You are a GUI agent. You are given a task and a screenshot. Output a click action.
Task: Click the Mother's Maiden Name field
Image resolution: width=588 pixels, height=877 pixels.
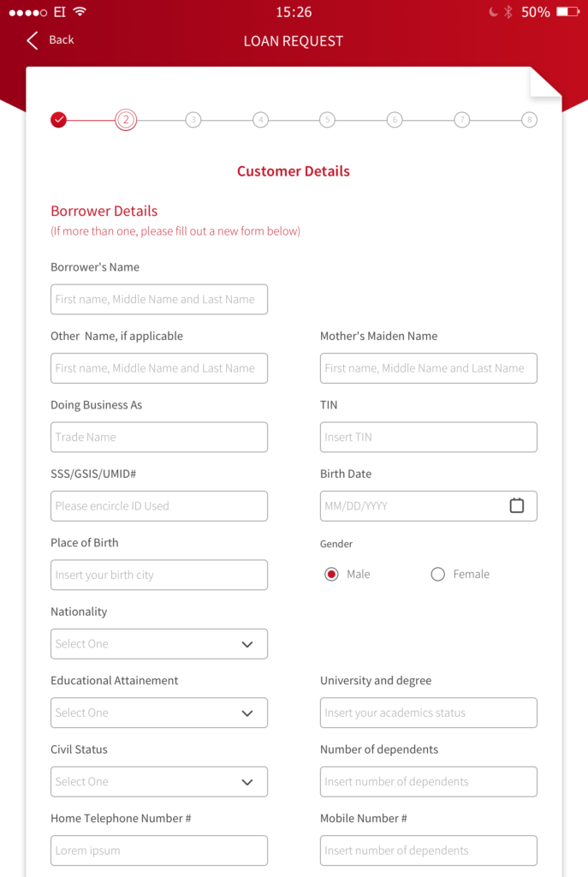(429, 368)
